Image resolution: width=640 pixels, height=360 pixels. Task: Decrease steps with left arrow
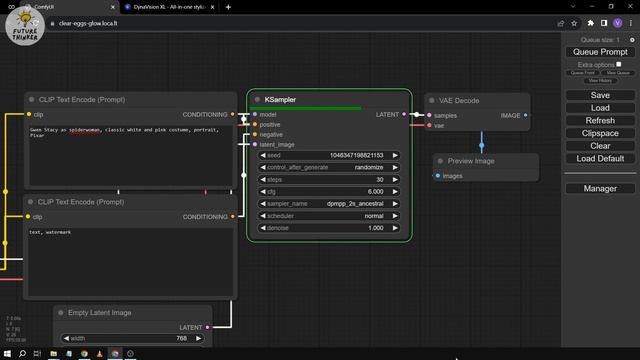coord(263,180)
